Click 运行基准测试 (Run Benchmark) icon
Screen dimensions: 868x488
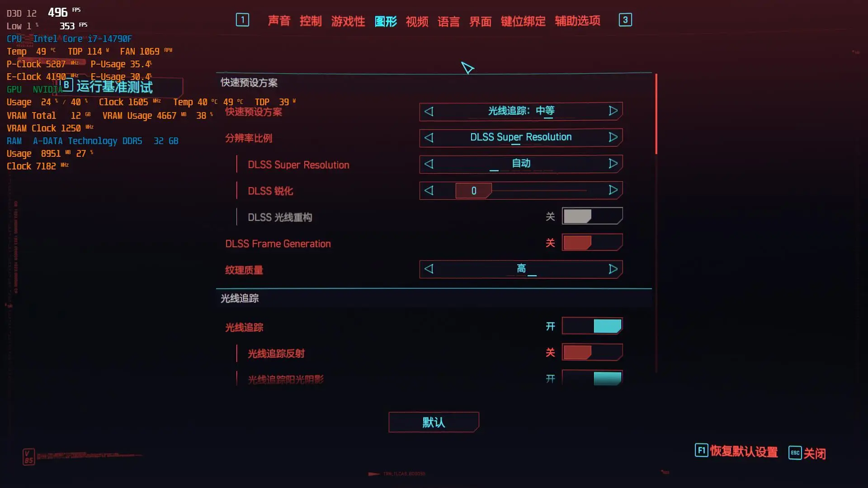pos(67,87)
